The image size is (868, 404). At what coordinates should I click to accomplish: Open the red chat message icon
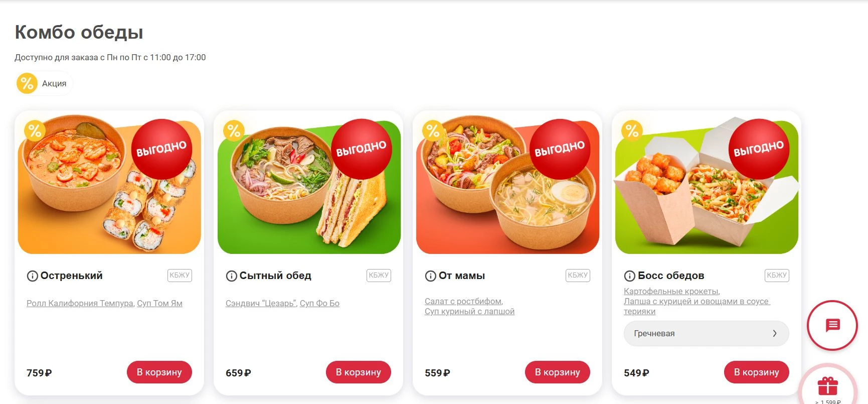(832, 325)
